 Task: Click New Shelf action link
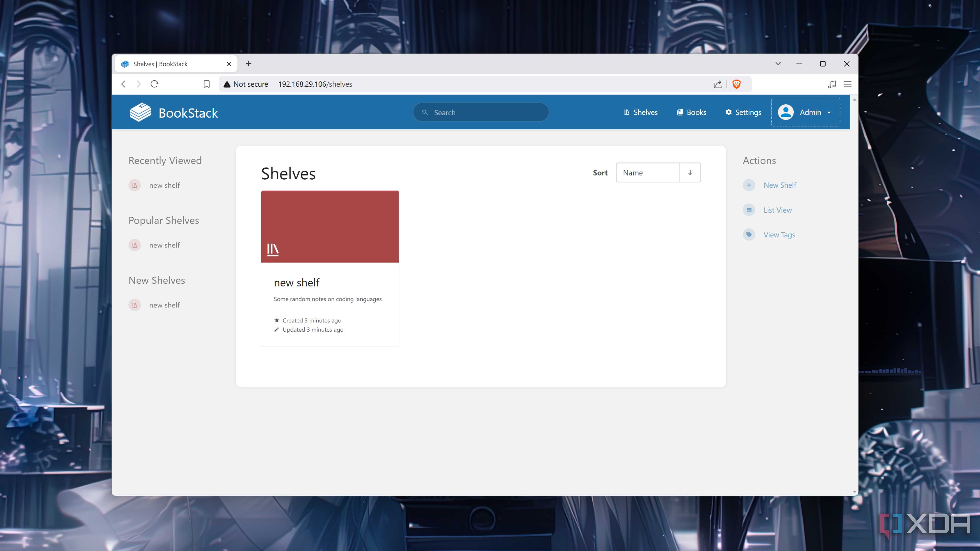tap(779, 185)
